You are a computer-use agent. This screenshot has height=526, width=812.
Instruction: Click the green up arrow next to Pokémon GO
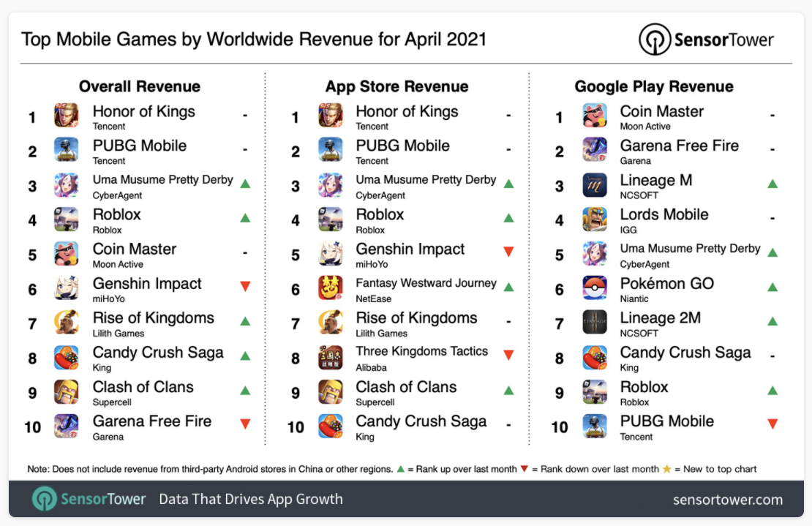pos(772,286)
